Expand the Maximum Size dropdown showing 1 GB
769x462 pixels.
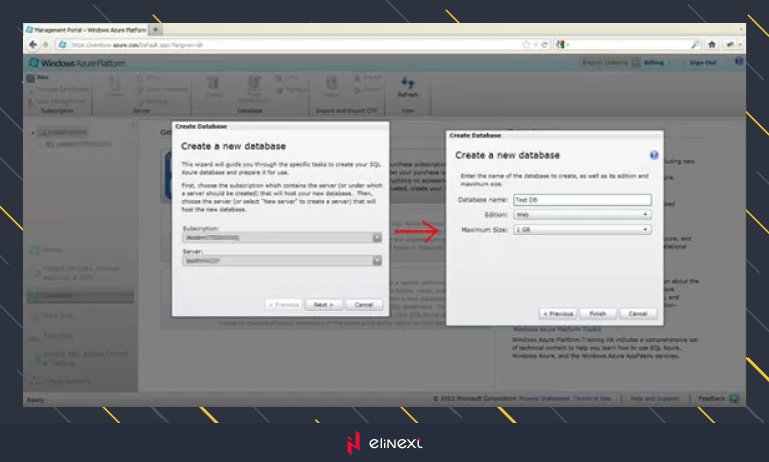click(582, 230)
